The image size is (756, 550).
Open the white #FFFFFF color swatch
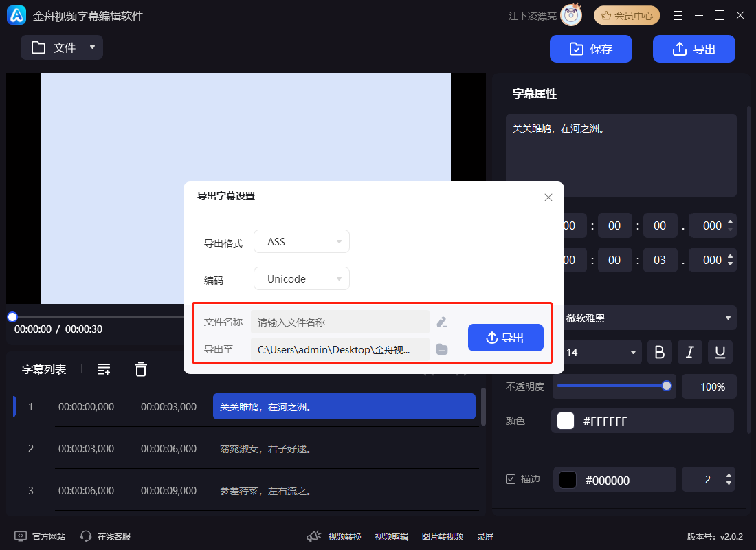566,421
